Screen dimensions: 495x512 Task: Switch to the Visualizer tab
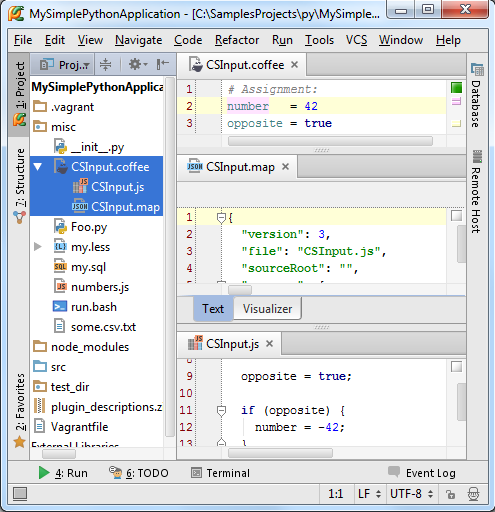point(267,309)
